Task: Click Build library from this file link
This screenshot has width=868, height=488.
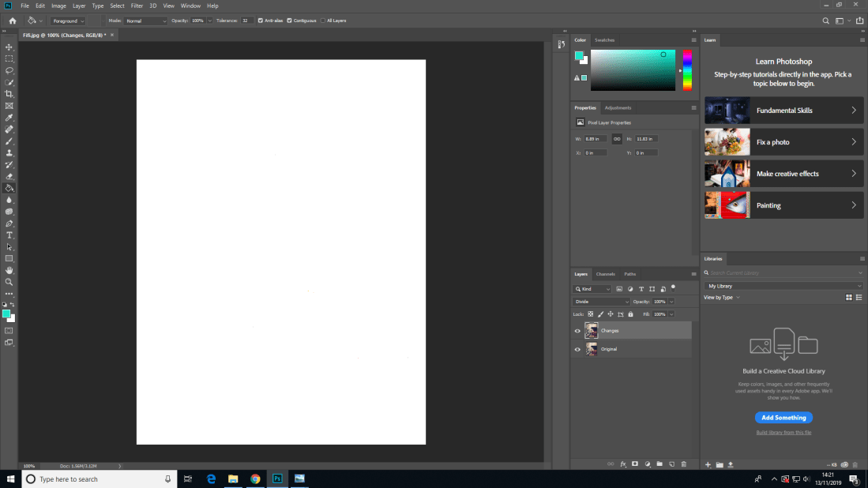Action: (x=783, y=433)
